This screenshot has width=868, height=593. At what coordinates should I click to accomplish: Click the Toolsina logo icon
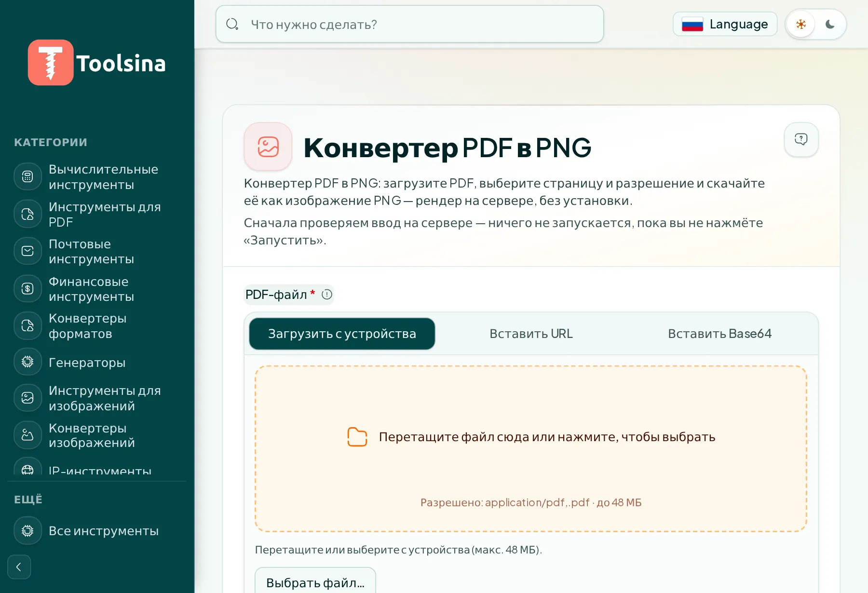coord(51,63)
